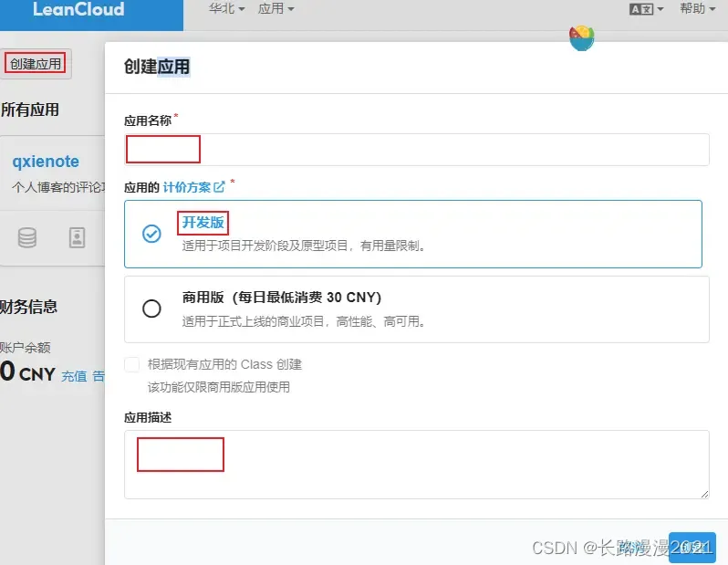The height and width of the screenshot is (565, 728).
Task: Click 适用于正式上线的商业项目 description
Action: (304, 321)
